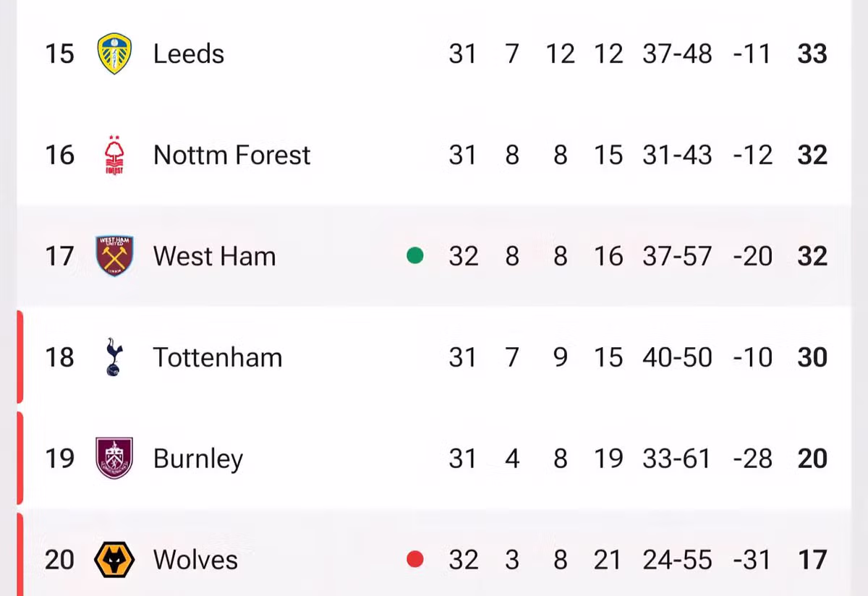The width and height of the screenshot is (868, 596).
Task: Click the Leeds club crest
Action: coord(114,54)
